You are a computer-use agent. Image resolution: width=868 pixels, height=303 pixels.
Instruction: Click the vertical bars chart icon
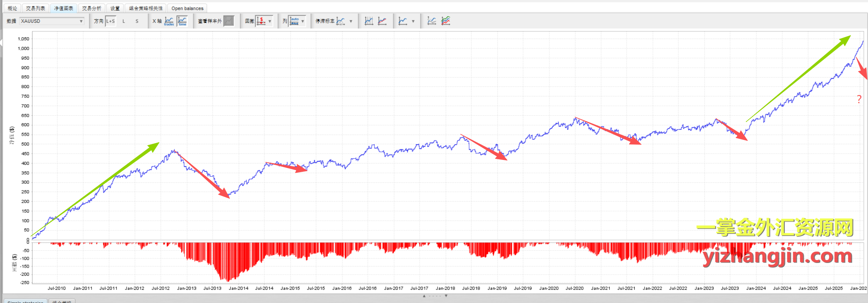(368, 21)
